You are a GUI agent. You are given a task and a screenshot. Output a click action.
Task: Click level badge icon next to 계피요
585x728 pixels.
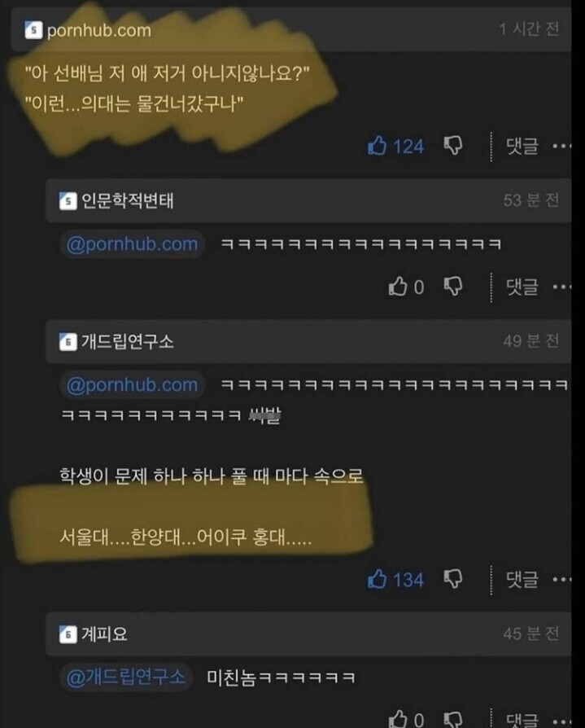[68, 634]
